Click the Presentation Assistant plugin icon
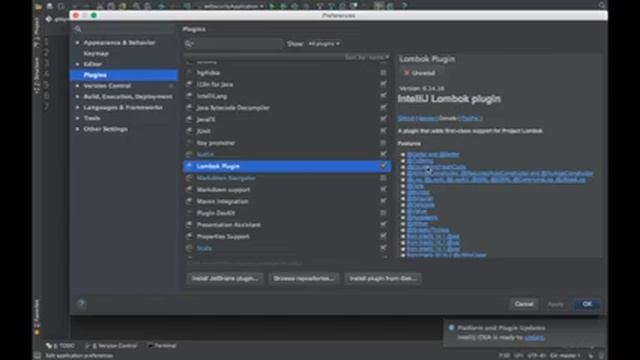 (x=189, y=225)
